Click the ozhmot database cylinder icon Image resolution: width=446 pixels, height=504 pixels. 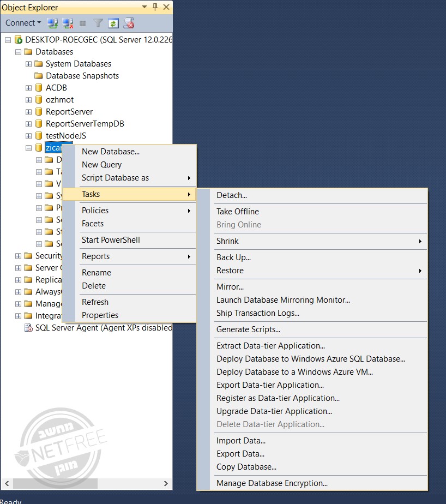coord(39,99)
